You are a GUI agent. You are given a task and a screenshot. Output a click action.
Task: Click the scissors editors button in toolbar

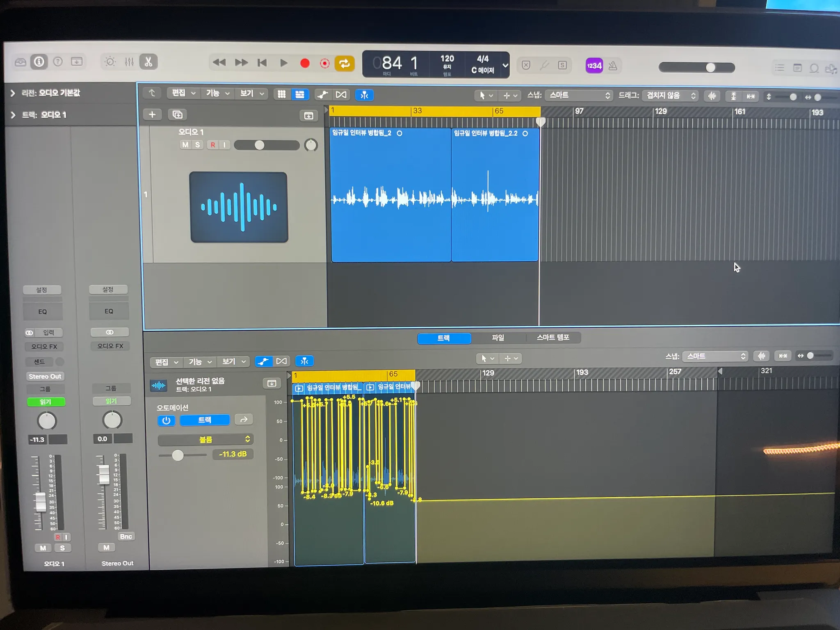(x=148, y=62)
